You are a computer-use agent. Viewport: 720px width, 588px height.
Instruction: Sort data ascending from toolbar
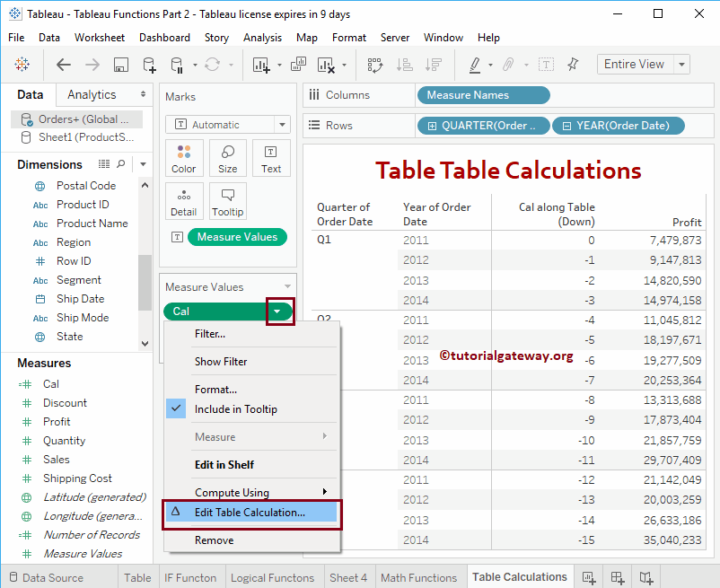(x=406, y=64)
